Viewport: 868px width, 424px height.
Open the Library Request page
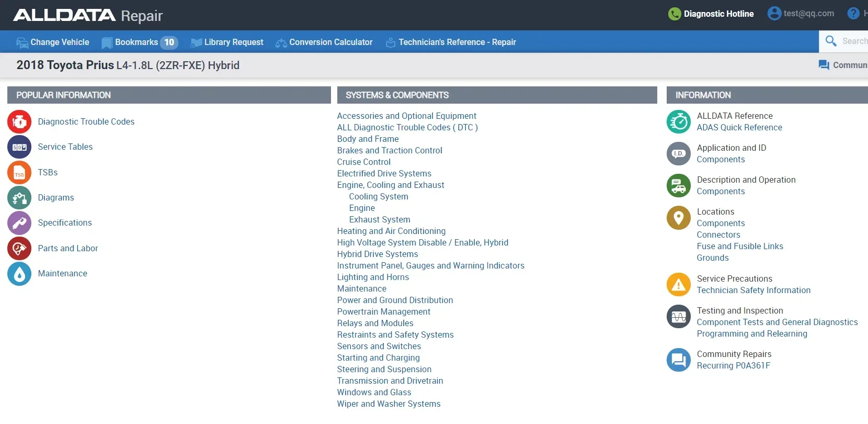[227, 42]
